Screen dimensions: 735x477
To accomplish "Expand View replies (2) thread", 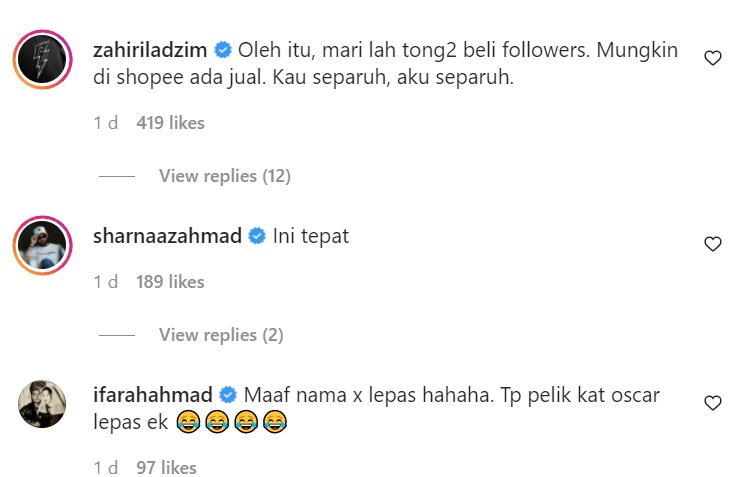I will [221, 335].
